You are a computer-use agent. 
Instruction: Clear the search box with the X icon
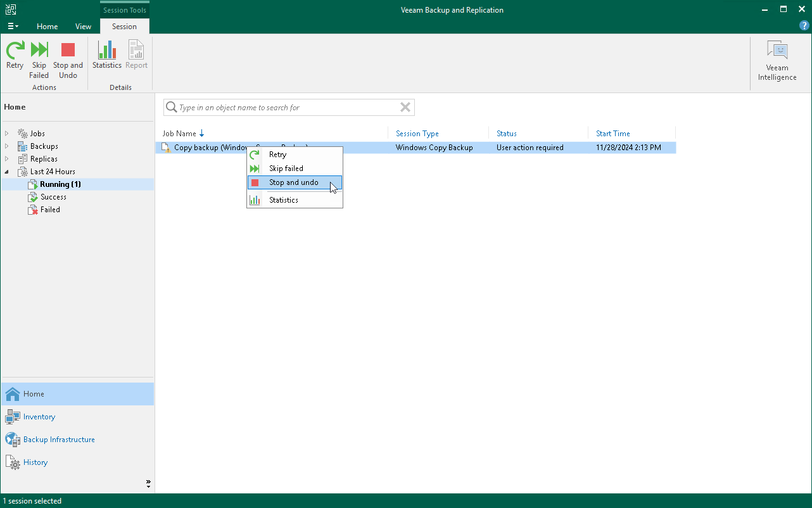[x=405, y=108]
